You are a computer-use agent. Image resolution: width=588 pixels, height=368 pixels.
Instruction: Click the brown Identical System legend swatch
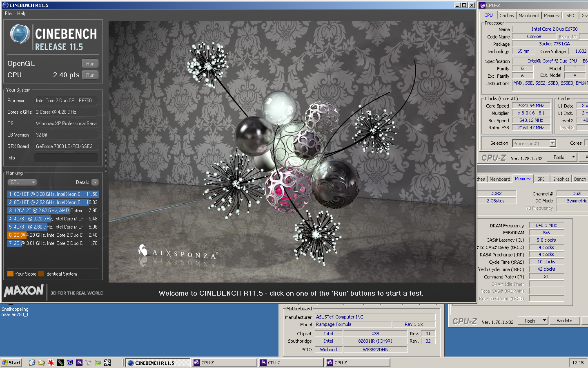tap(41, 274)
